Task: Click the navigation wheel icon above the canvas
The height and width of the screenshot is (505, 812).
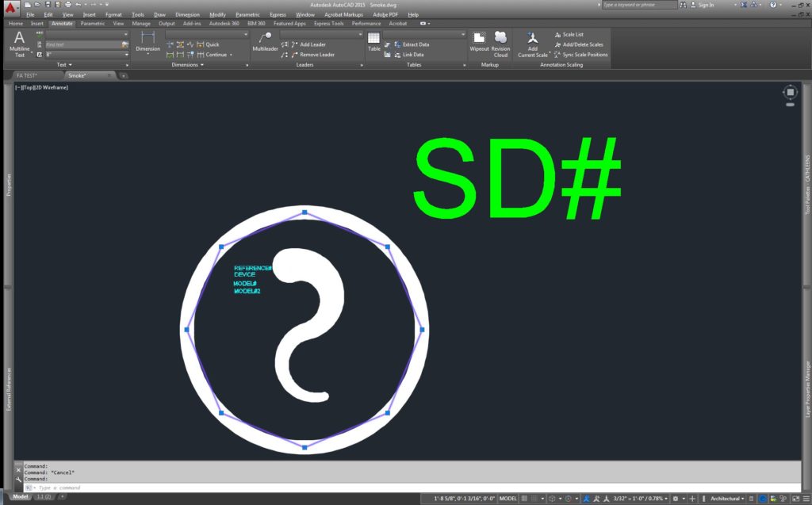Action: coord(790,91)
